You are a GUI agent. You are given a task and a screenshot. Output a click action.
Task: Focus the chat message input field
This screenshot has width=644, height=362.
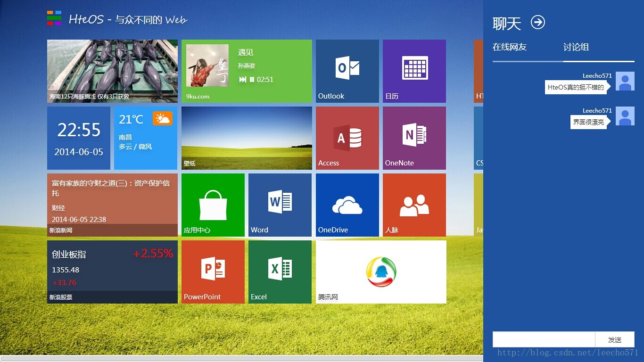click(x=544, y=339)
